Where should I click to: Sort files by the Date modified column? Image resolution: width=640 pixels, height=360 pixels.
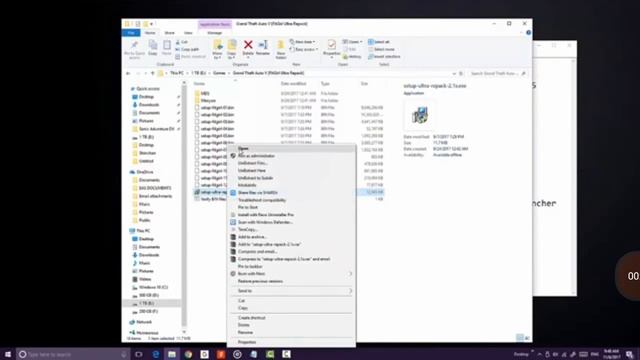tap(293, 84)
